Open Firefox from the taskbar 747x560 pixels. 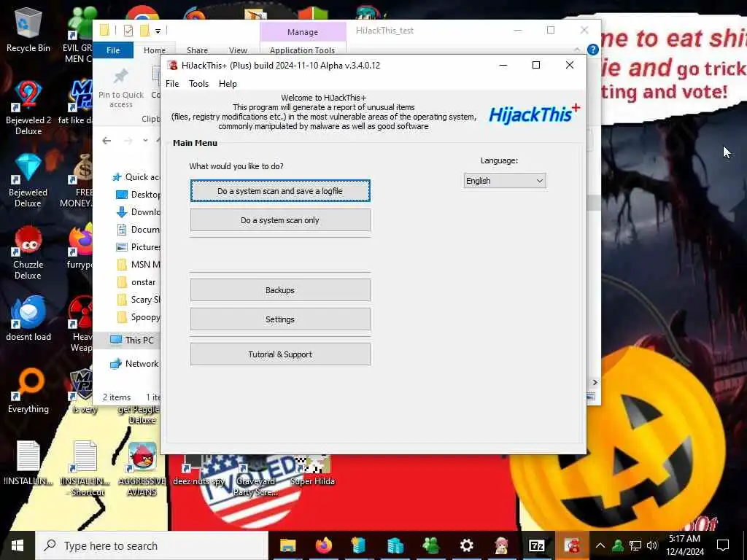click(323, 545)
